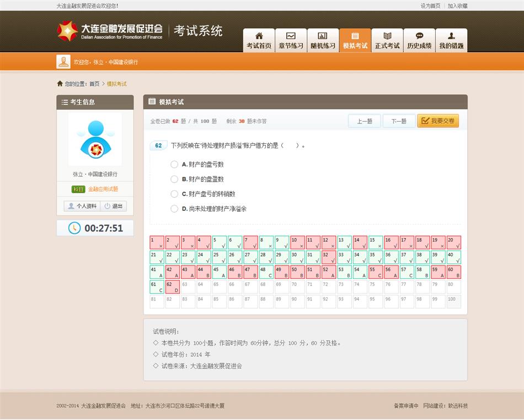The image size is (524, 420).
Task: Click the Dalian finance association logo
Action: pyautogui.click(x=68, y=31)
